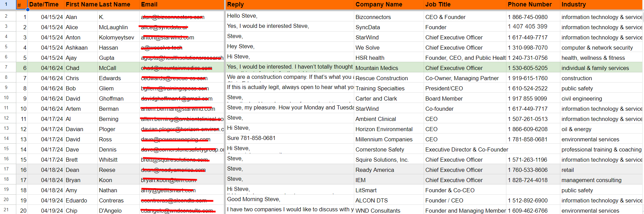
Task: Select the Mountain Medics company cell
Action: (388, 68)
